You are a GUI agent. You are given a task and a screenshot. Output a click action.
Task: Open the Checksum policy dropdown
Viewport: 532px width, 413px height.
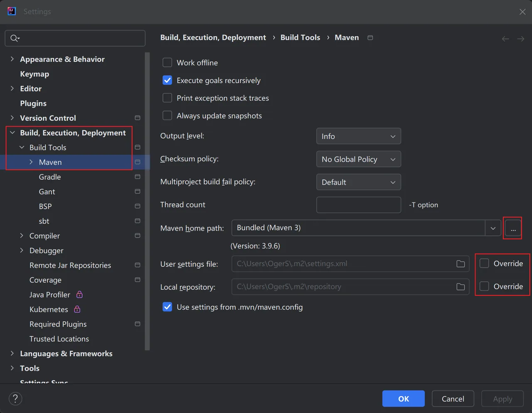point(359,159)
